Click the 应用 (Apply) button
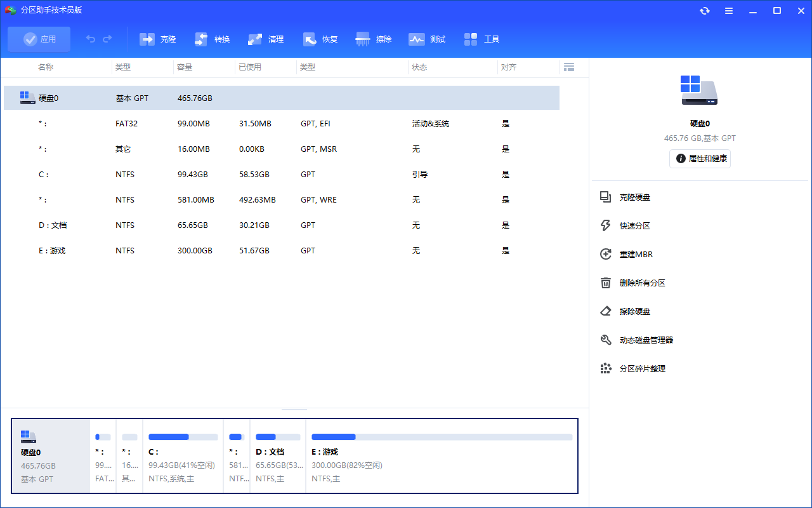Screen dimensions: 812x508 pyautogui.click(x=39, y=39)
